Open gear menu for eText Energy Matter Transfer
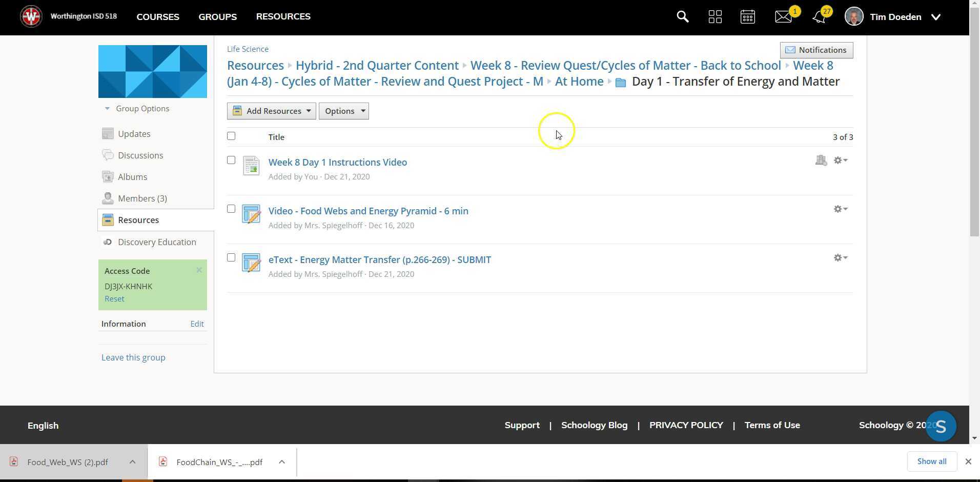Image resolution: width=980 pixels, height=482 pixels. (x=840, y=258)
